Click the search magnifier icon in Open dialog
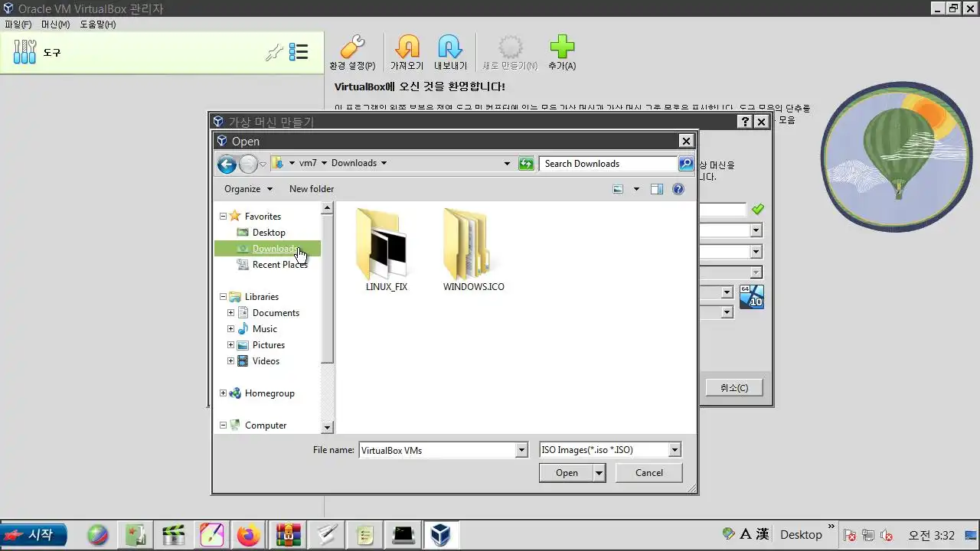Viewport: 980px width, 551px height. point(686,163)
